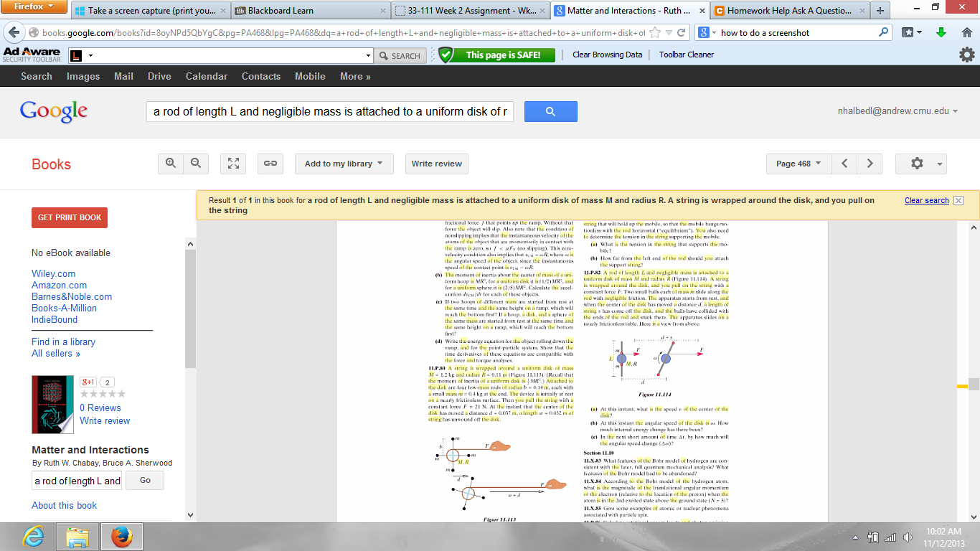
Task: Bookmark this page with the star
Action: click(656, 33)
